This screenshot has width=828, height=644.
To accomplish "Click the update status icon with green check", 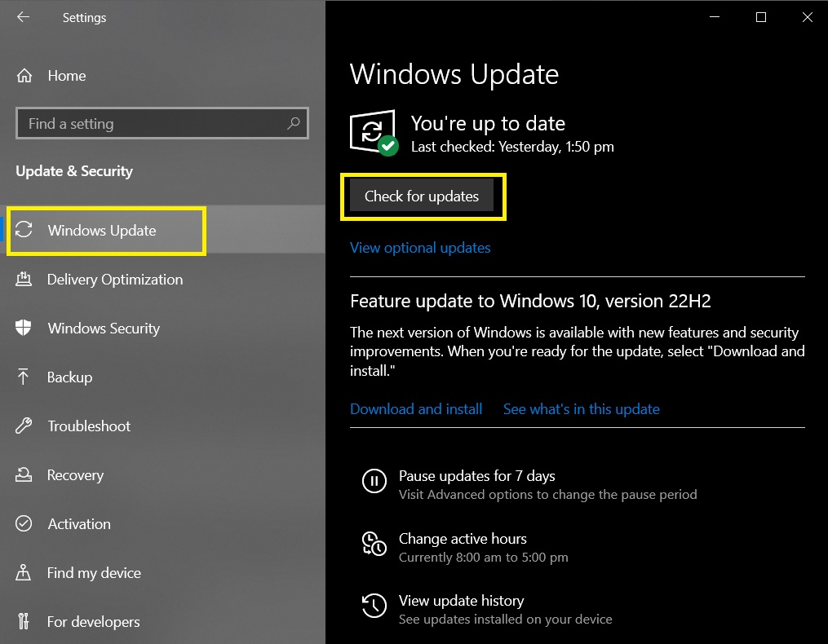I will [x=374, y=133].
